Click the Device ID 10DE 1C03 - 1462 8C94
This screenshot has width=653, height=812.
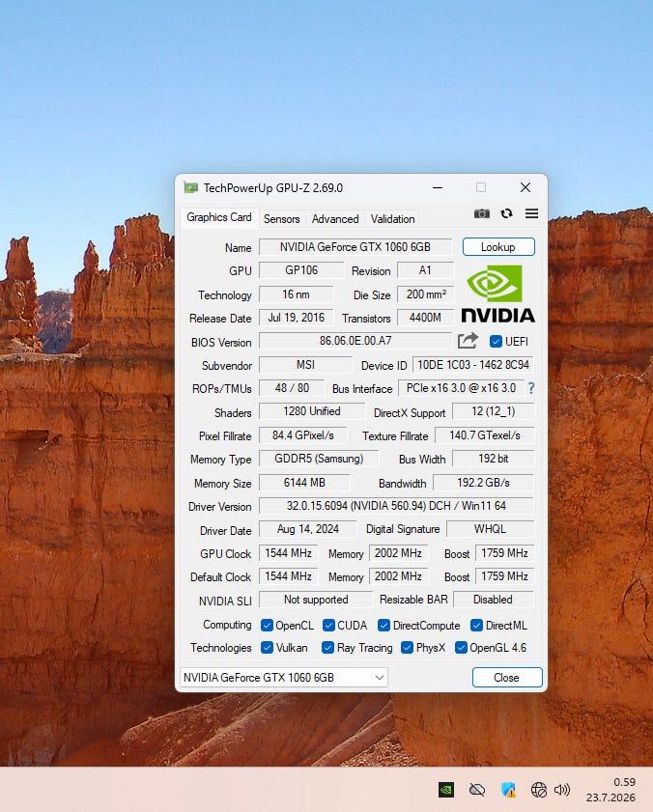coord(473,365)
